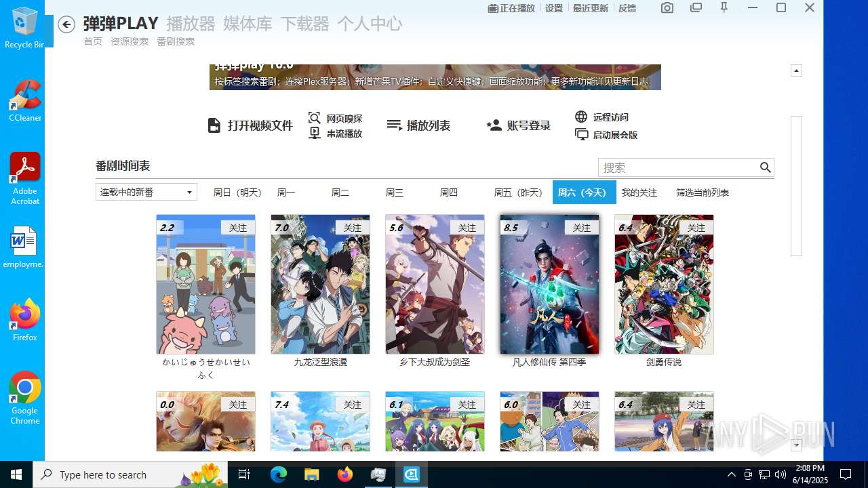Viewport: 868px width, 488px height.
Task: Switch to the 番剧搜索 sub-tab
Action: click(176, 41)
